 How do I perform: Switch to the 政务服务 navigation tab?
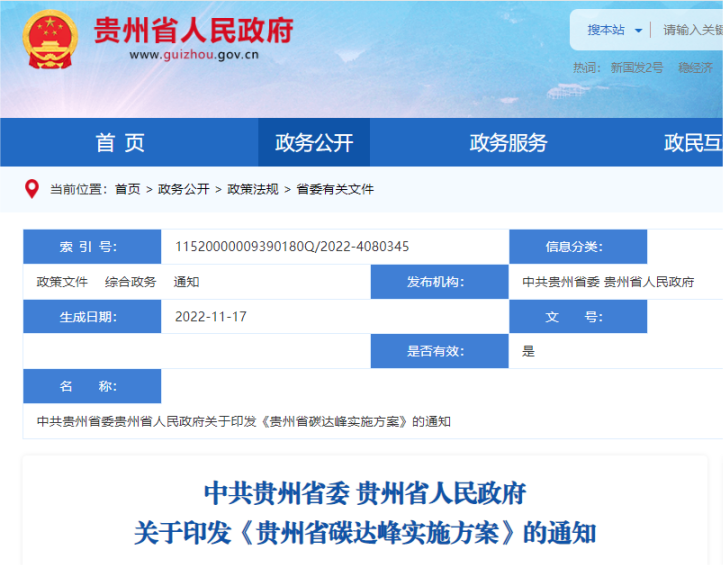click(508, 143)
